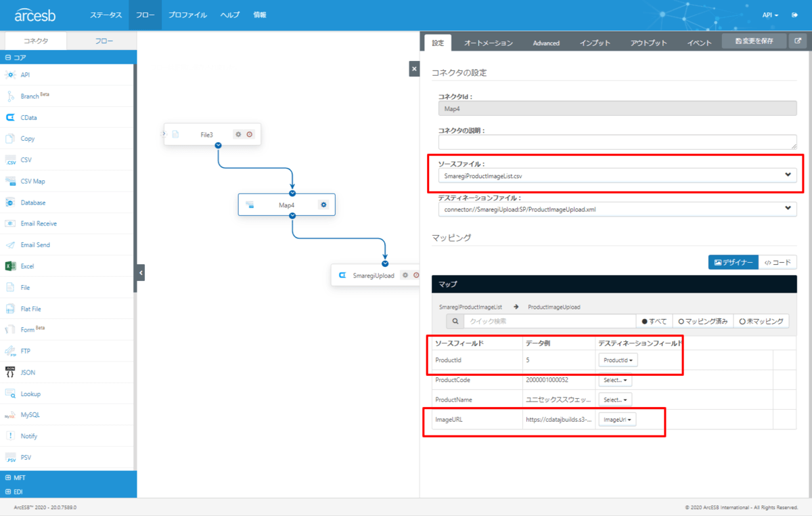This screenshot has width=812, height=516.
Task: Collapse the コア connector section
Action: [x=68, y=58]
